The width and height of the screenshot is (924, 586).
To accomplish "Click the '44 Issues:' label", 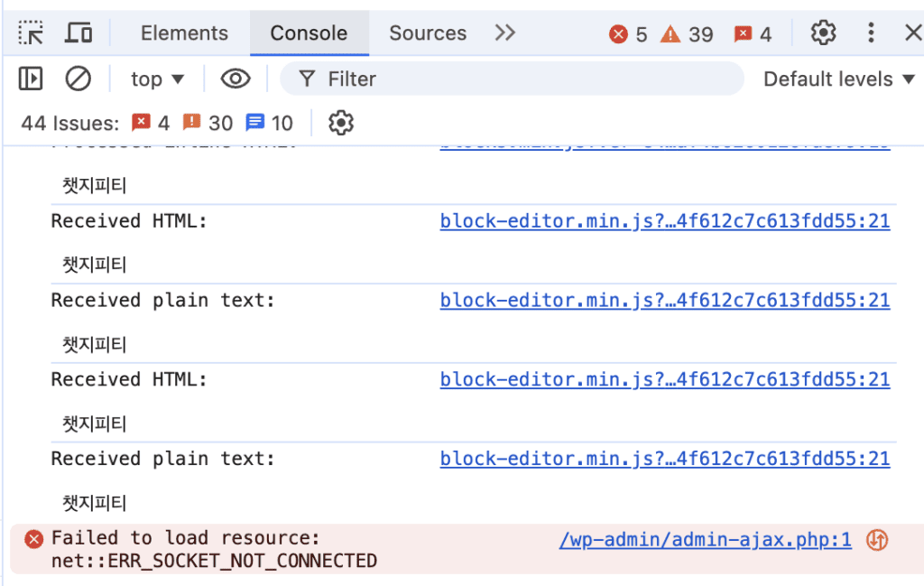I will pos(70,123).
